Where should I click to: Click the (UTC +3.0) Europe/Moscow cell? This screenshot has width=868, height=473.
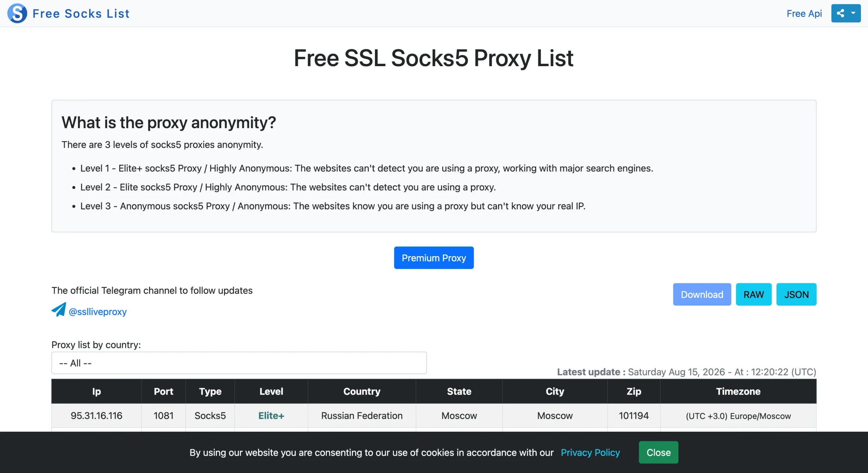pyautogui.click(x=738, y=416)
